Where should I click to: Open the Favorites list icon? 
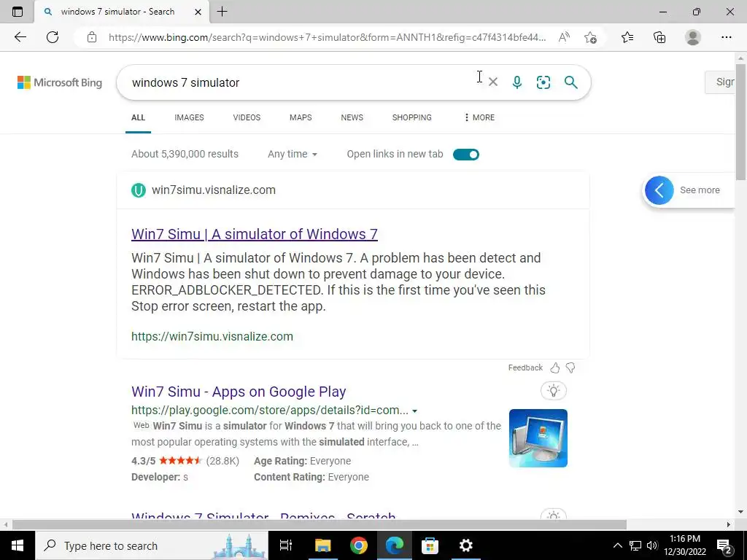coord(627,37)
